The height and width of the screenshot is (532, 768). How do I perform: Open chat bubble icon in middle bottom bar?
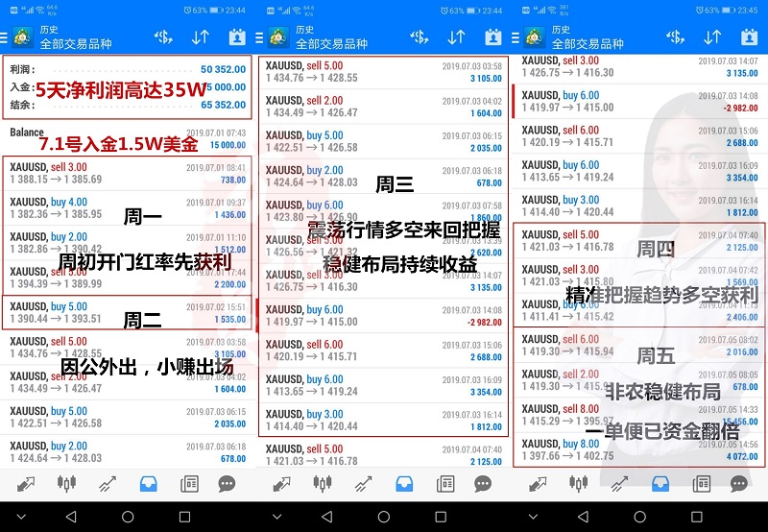(483, 483)
